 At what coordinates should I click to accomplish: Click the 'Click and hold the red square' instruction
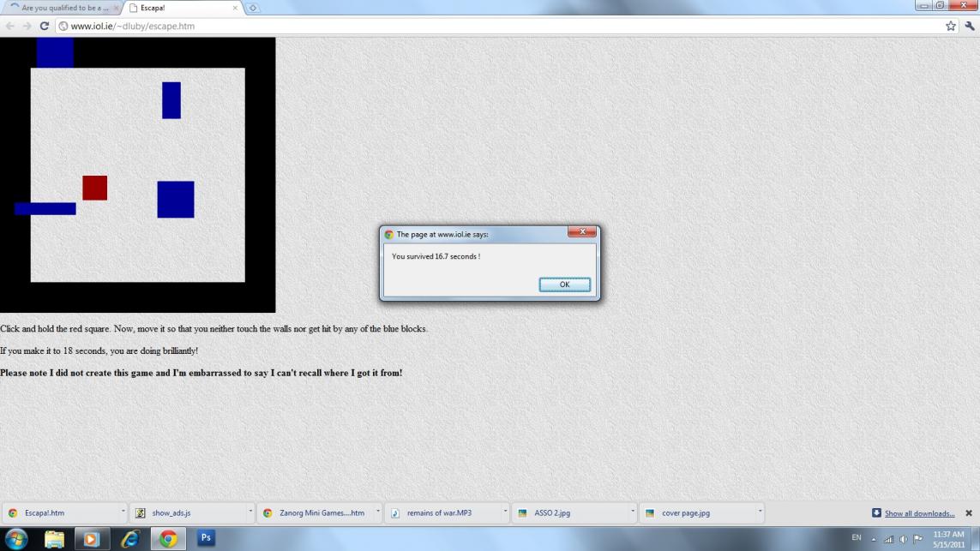[x=213, y=328]
